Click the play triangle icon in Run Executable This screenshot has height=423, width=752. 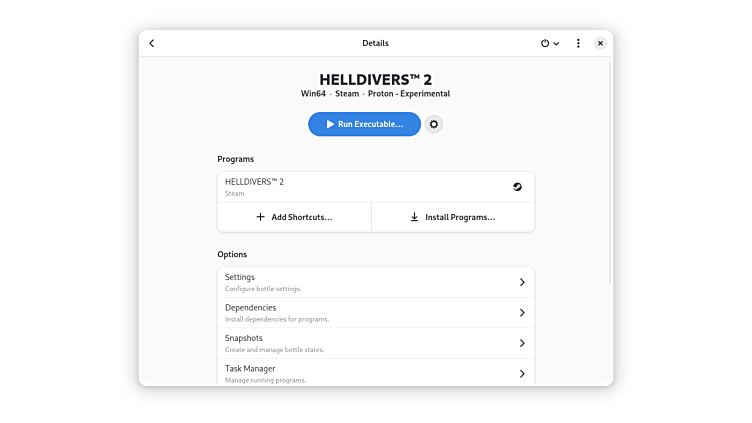point(330,124)
